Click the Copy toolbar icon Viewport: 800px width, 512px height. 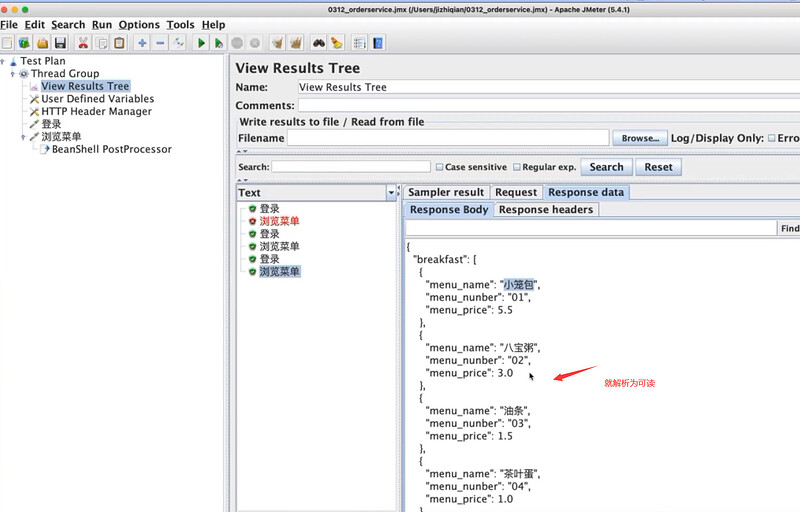pyautogui.click(x=102, y=43)
